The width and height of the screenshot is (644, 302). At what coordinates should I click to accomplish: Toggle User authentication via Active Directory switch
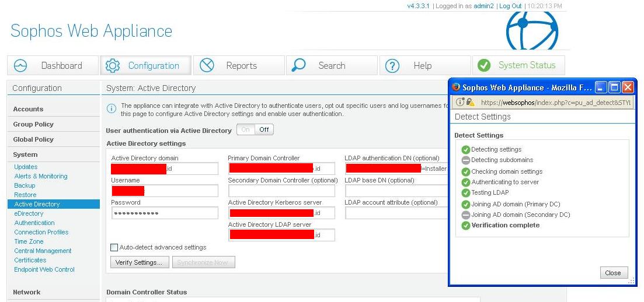255,129
